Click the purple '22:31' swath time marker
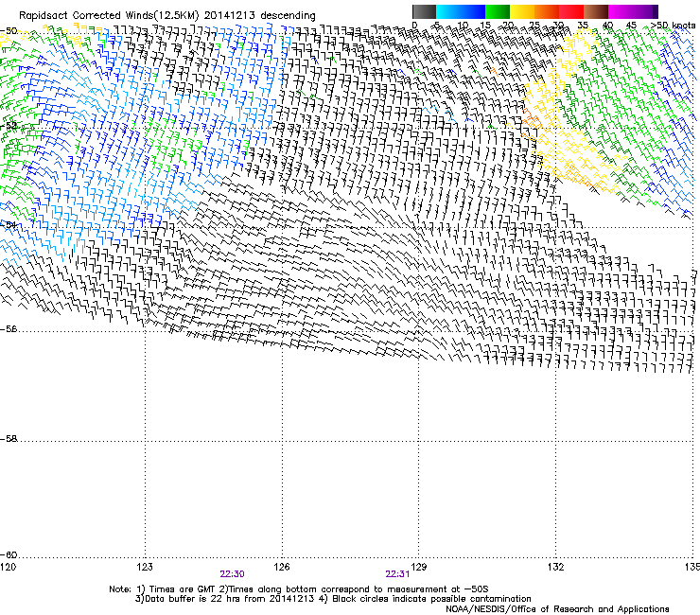The image size is (700, 615). coord(397,574)
